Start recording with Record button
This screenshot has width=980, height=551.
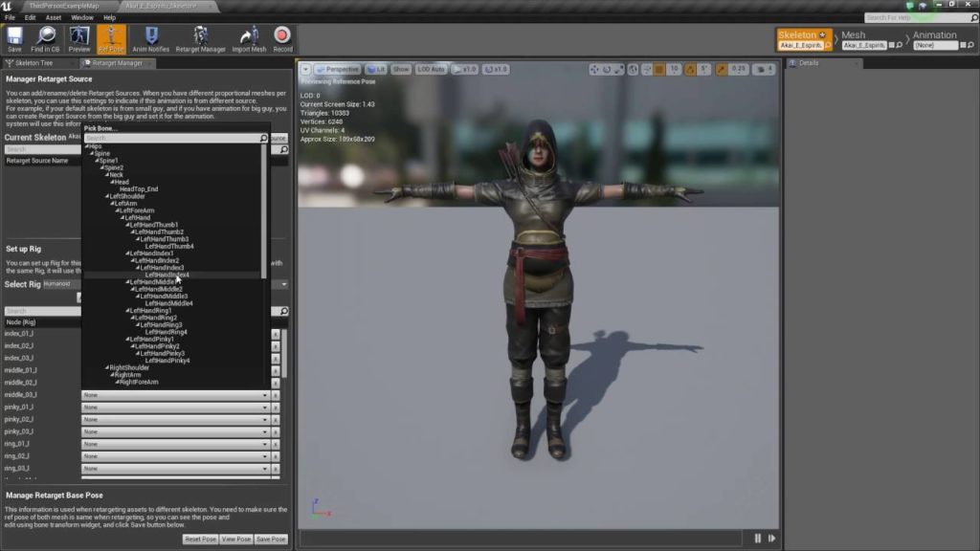click(282, 39)
